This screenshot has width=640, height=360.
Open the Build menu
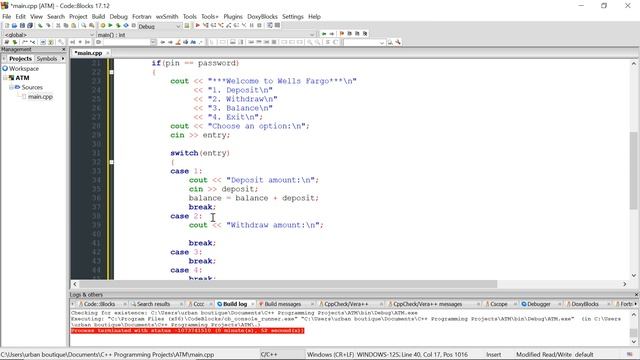(x=98, y=17)
